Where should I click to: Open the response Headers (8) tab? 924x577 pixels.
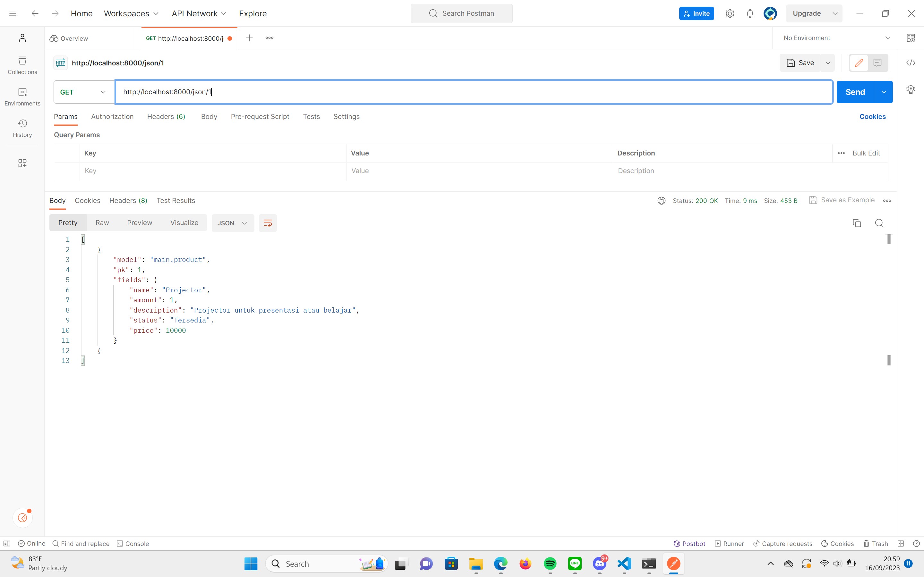[128, 200]
